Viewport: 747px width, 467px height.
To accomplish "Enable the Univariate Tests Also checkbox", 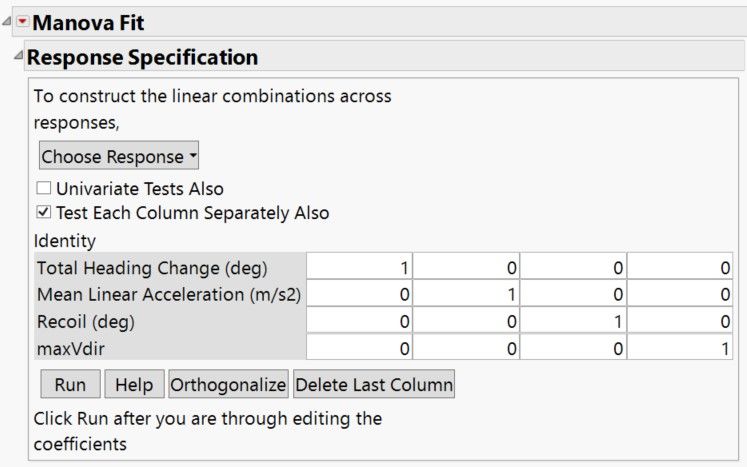I will [44, 188].
